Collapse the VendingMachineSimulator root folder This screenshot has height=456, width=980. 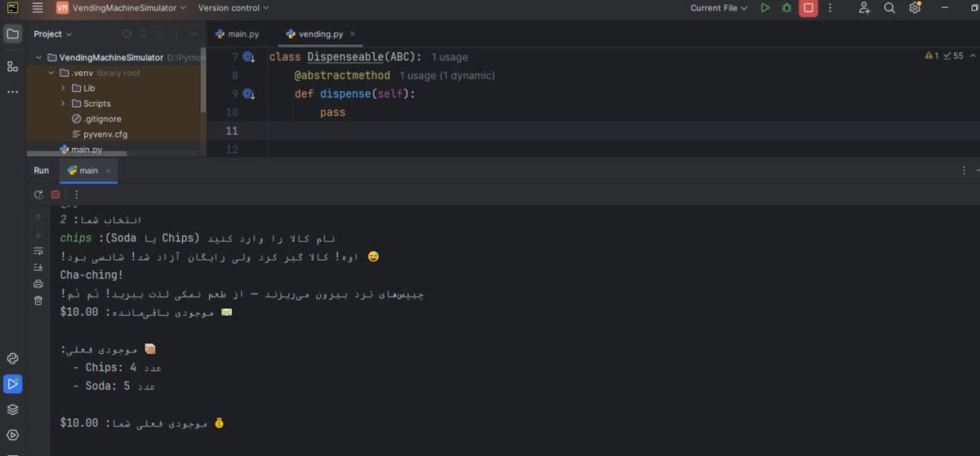(x=38, y=57)
